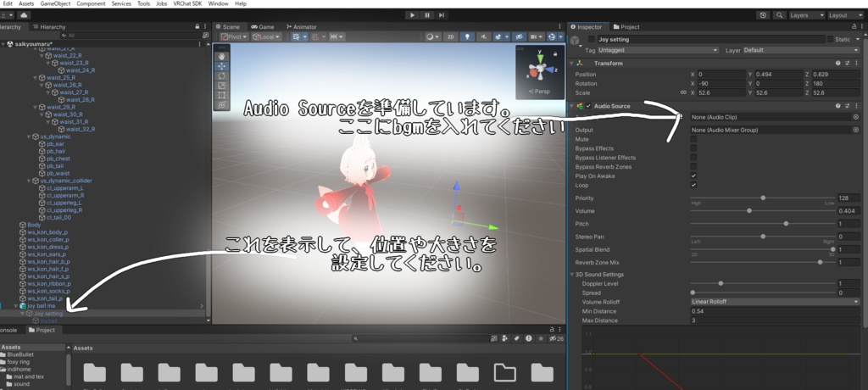Toggle the Audio Source enabled checkbox
This screenshot has width=868, height=390.
(x=588, y=106)
